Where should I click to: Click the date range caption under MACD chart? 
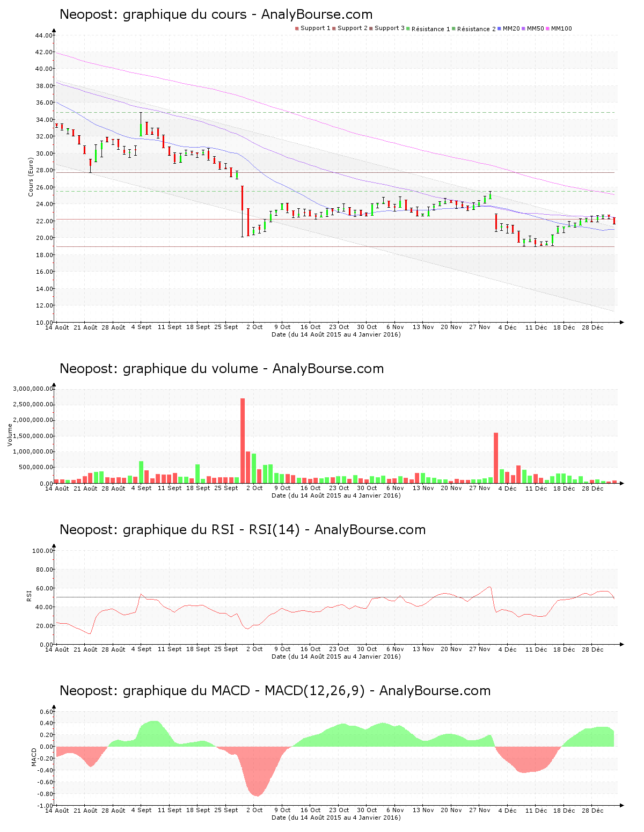pyautogui.click(x=336, y=818)
